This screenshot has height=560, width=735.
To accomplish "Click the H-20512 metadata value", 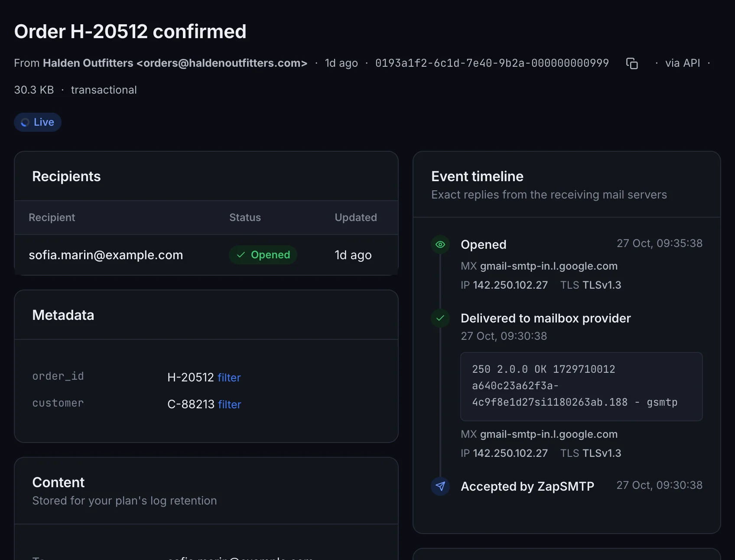I will pos(191,378).
